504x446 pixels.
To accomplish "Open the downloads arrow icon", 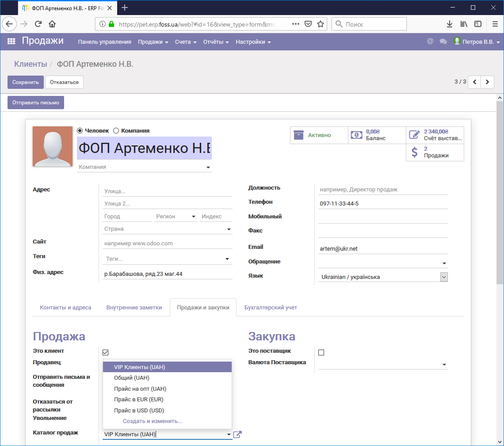I will pyautogui.click(x=450, y=24).
